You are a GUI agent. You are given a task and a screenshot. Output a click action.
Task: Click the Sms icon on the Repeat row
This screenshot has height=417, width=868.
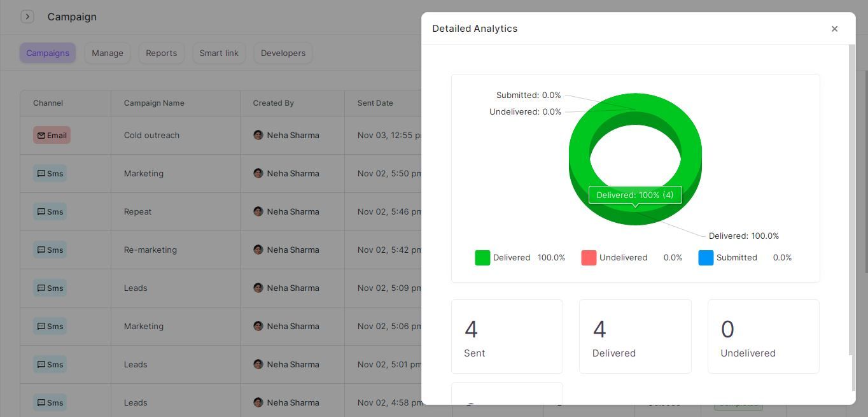pos(50,211)
